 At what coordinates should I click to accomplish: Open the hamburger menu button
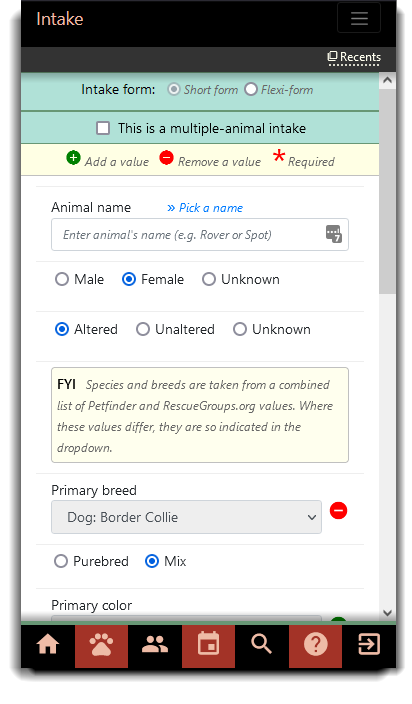click(x=359, y=18)
